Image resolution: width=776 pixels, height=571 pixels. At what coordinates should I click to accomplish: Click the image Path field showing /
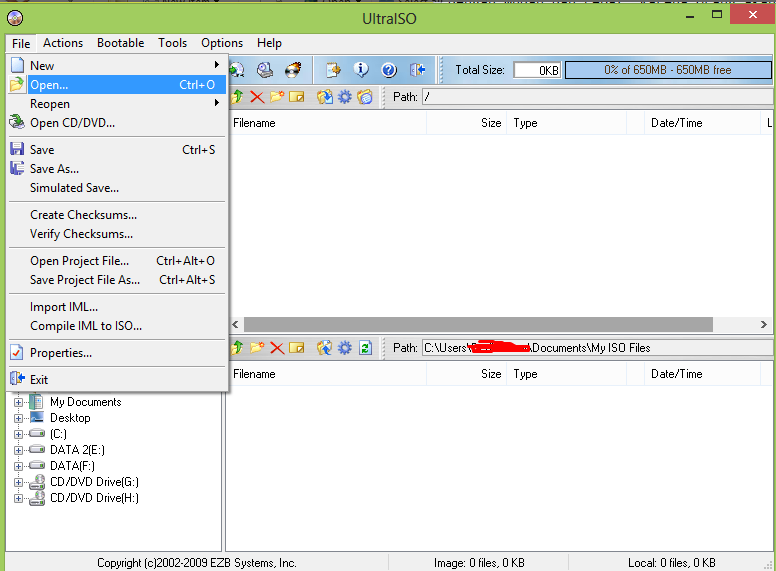[597, 97]
